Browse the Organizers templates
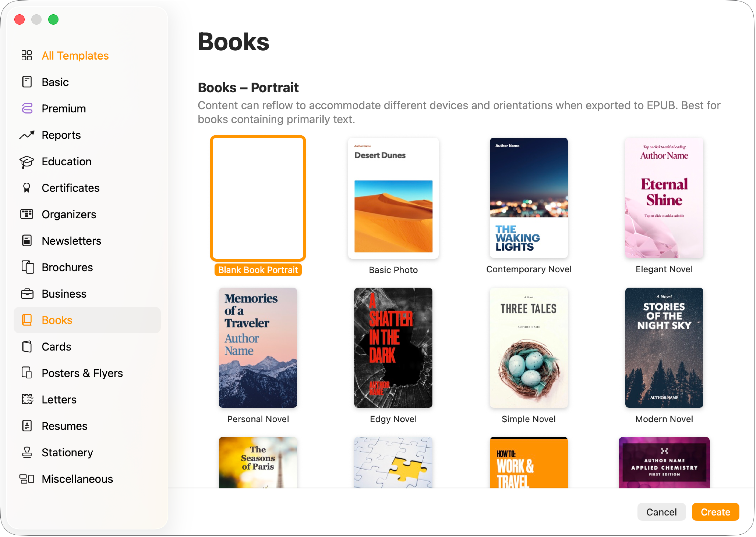This screenshot has width=756, height=537. (68, 214)
